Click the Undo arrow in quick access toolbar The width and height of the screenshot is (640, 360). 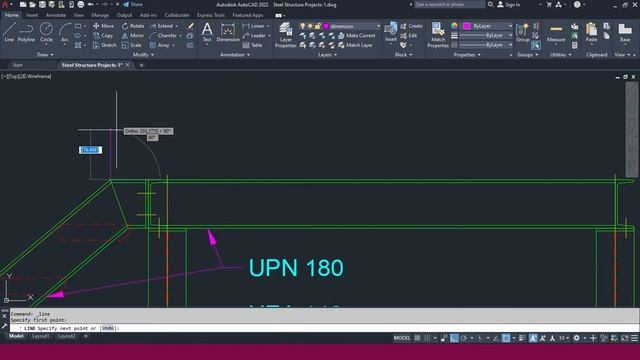(91, 4)
